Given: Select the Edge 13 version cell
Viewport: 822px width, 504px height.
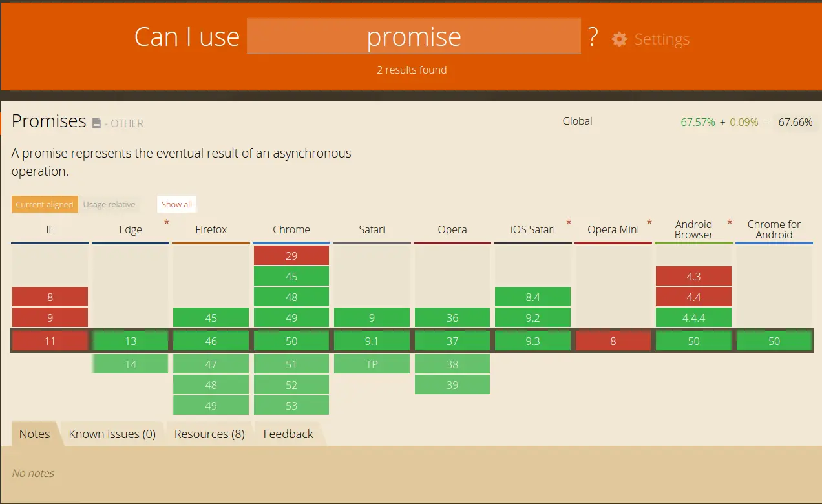Looking at the screenshot, I should click(x=131, y=341).
